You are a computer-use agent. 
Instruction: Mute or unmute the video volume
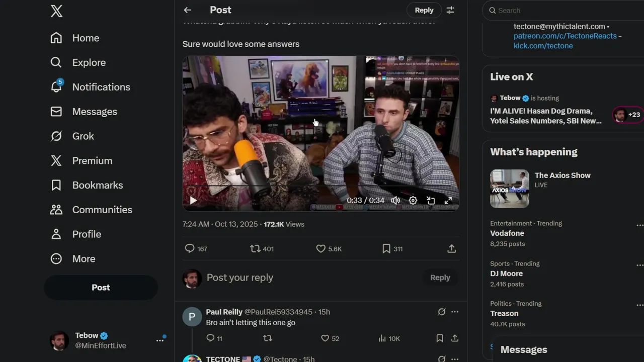395,201
